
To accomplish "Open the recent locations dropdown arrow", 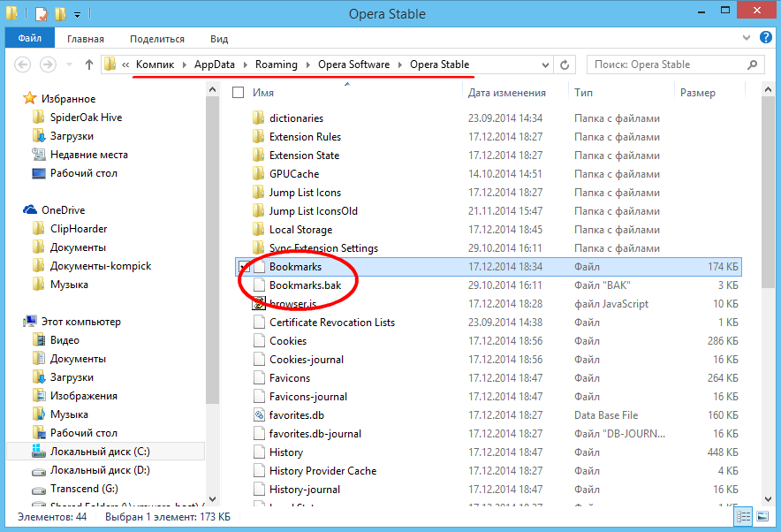I will point(69,65).
